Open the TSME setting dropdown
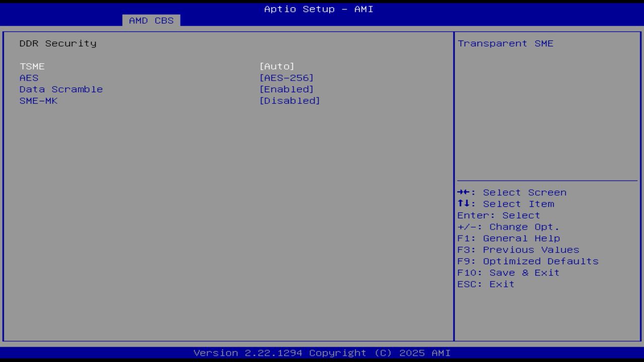Viewport: 644px width, 362px height. 277,66
